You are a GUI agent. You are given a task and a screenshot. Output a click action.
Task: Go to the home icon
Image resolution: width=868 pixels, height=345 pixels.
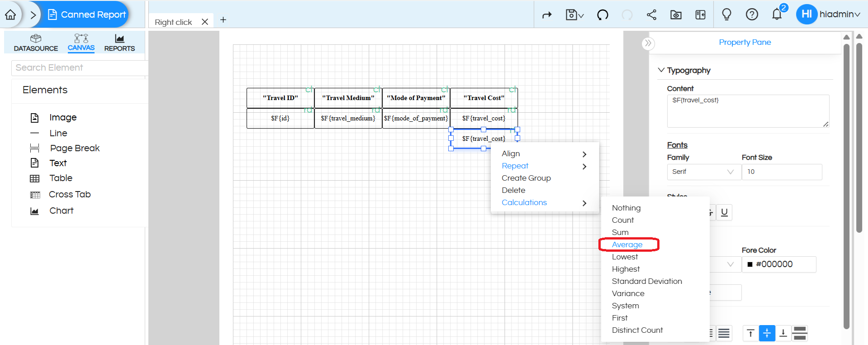point(10,14)
